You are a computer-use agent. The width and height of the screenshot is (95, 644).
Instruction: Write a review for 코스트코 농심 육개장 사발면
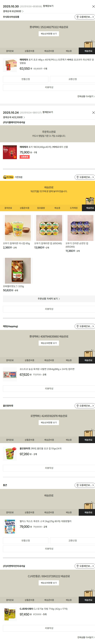pyautogui.click(x=49, y=389)
